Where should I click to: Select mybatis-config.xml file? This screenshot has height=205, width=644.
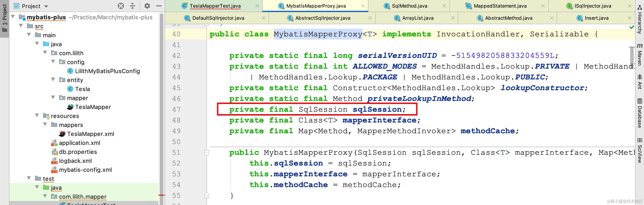[x=85, y=170]
